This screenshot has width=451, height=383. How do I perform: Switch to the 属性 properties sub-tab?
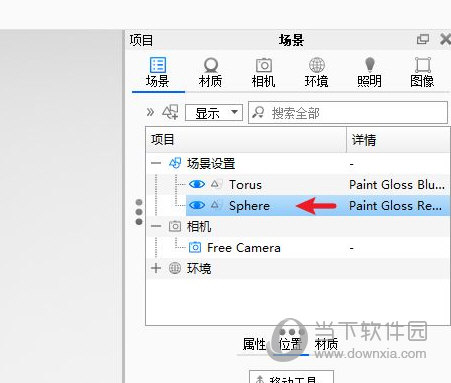pos(254,344)
